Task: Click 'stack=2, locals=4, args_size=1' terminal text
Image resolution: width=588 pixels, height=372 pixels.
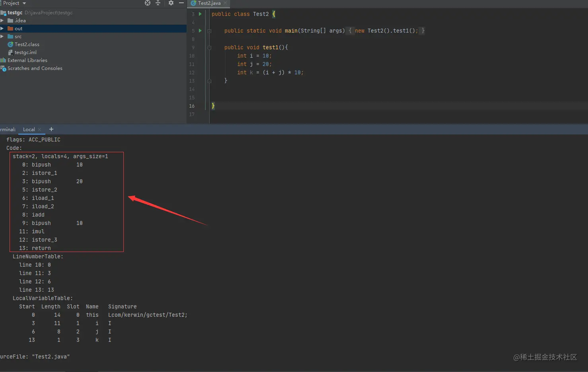Action: point(60,157)
